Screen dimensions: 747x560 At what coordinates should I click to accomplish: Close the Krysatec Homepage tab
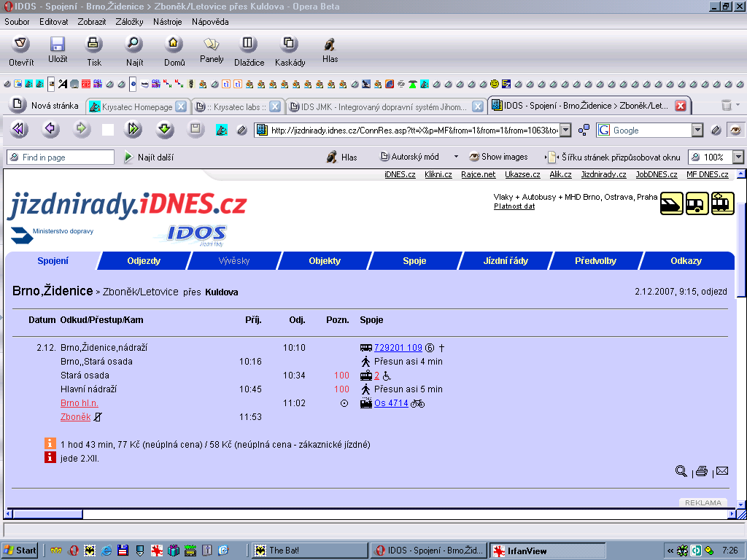coord(181,106)
